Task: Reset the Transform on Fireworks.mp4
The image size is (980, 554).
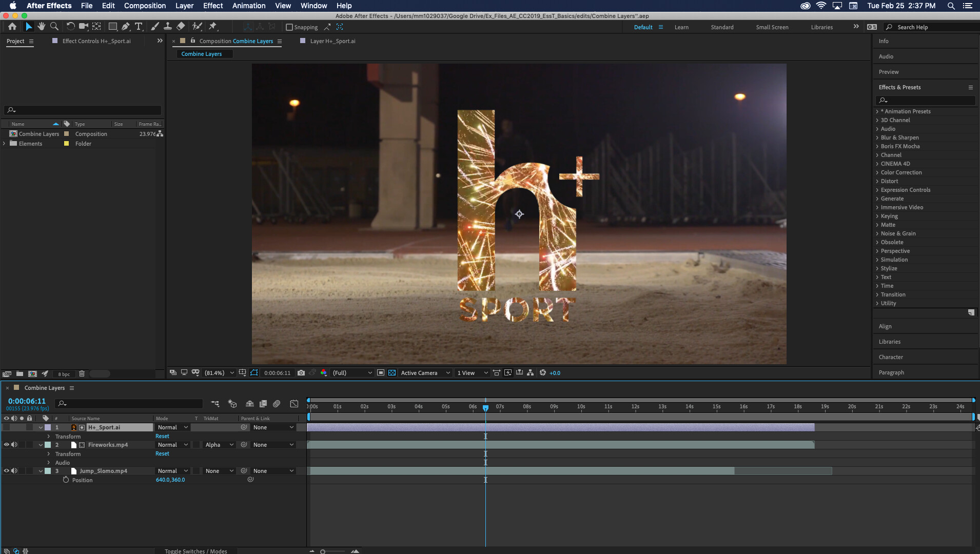Action: 162,453
